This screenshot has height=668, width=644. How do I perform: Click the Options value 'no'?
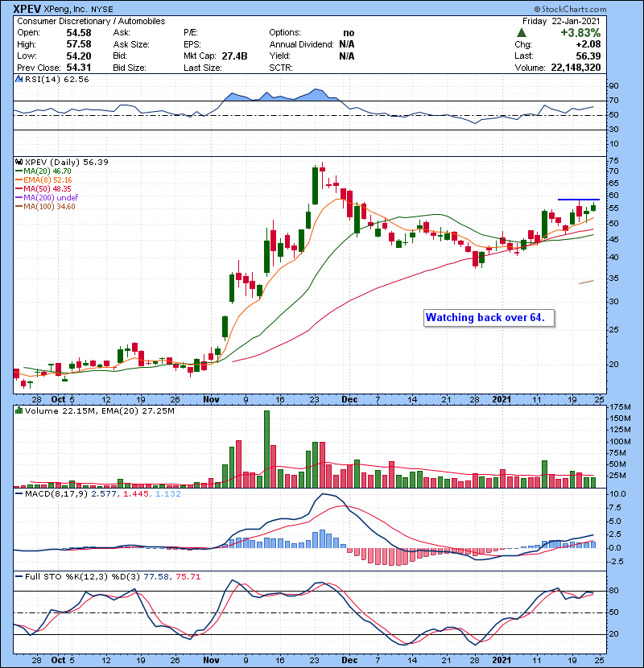click(x=349, y=33)
